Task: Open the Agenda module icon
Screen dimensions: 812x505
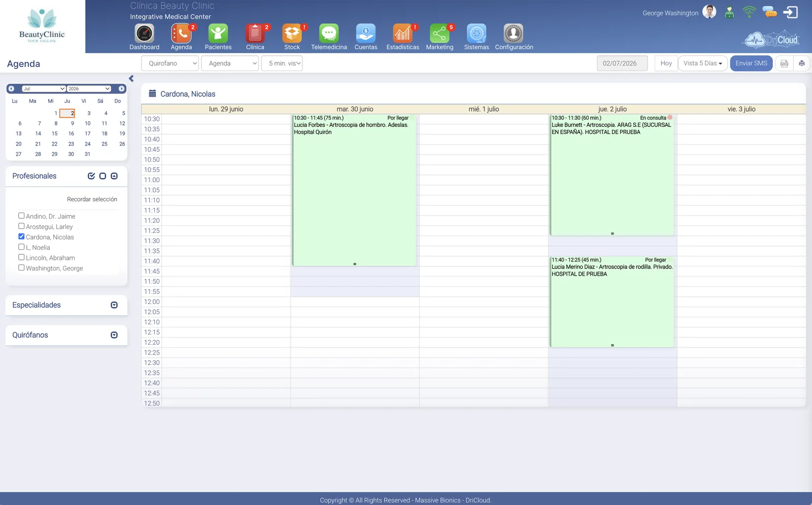Action: coord(181,33)
